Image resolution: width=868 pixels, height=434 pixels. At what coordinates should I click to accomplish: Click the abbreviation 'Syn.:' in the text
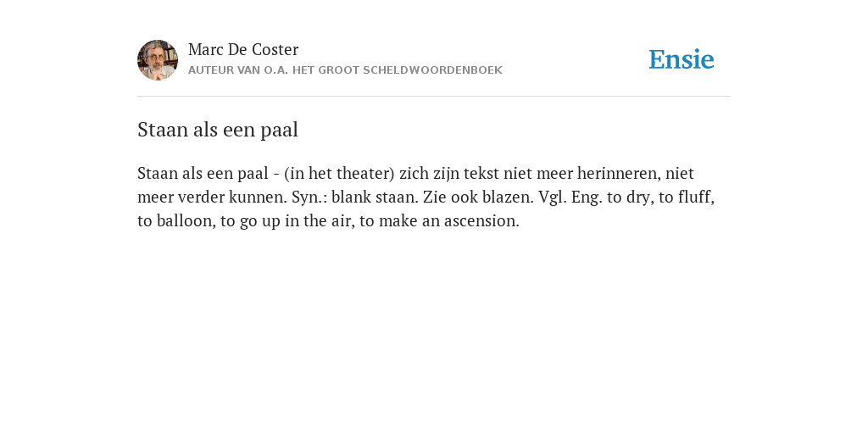point(309,197)
